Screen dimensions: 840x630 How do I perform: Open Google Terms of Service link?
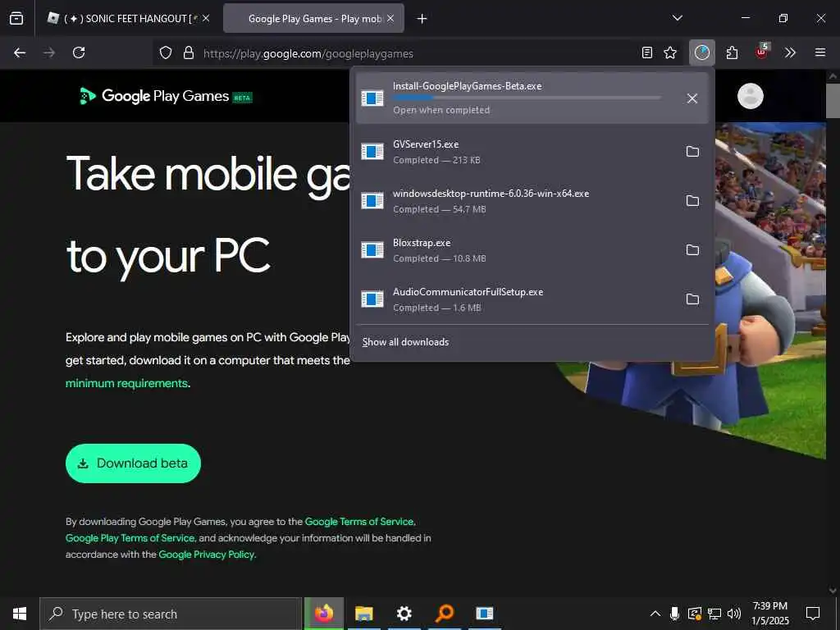359,522
